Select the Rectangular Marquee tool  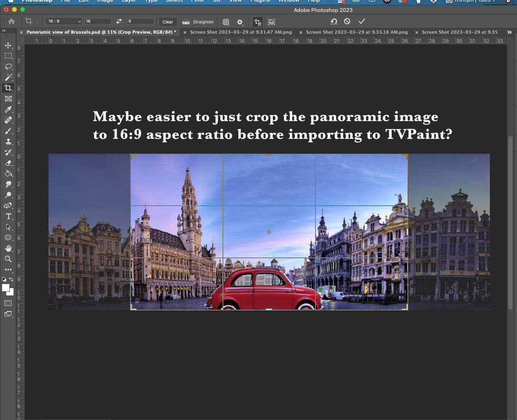tap(8, 56)
